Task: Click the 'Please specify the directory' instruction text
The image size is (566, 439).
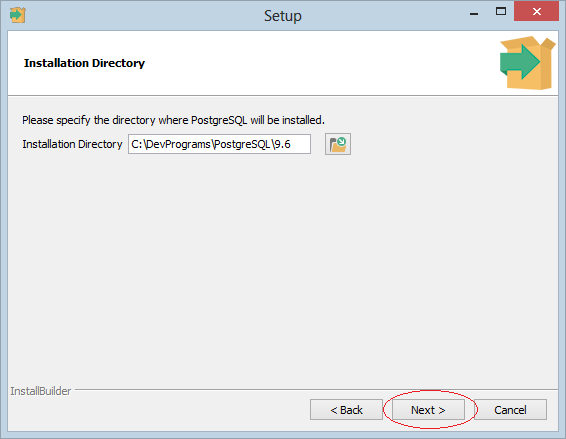Action: coord(173,120)
